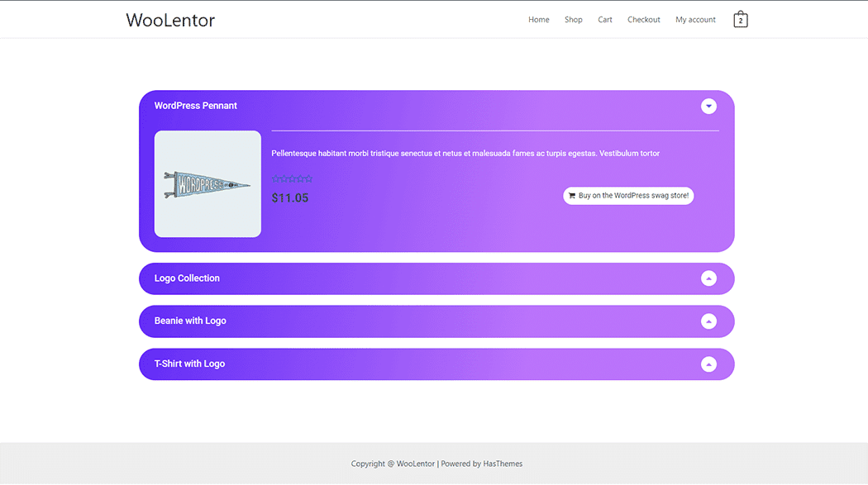Click the WordPress Pennant product thumbnail
This screenshot has height=485, width=868.
(207, 183)
